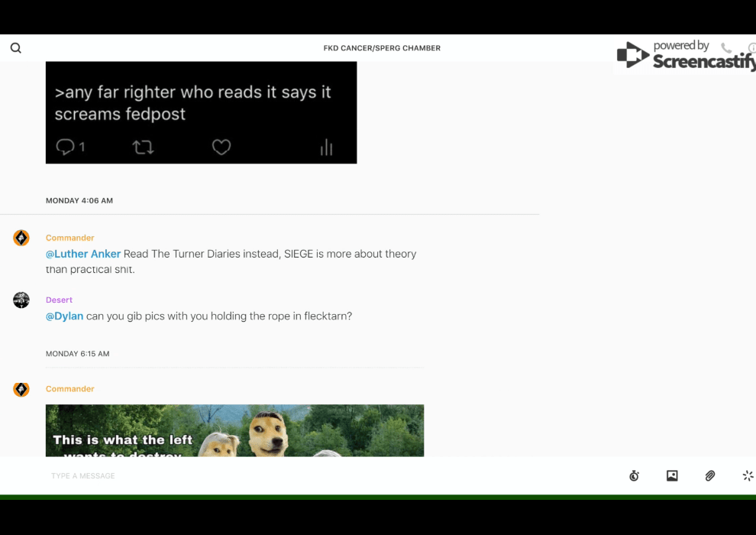Open the conversation search magnifier icon
This screenshot has width=756, height=535.
click(16, 48)
